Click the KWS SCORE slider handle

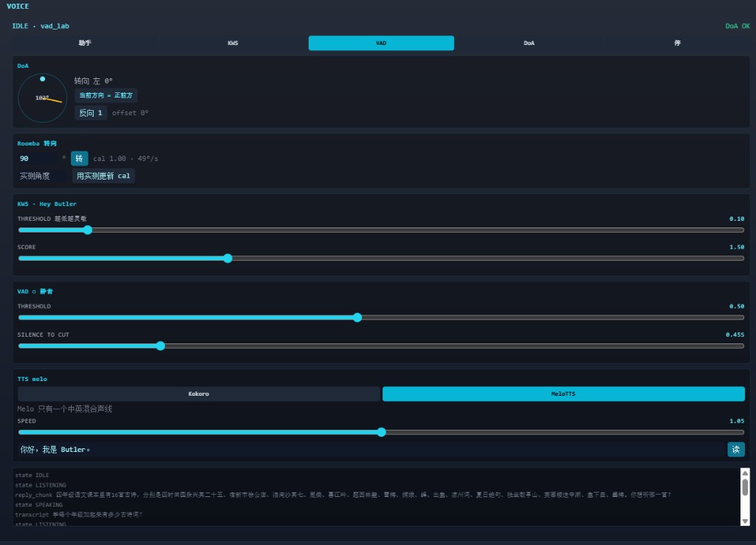(227, 258)
